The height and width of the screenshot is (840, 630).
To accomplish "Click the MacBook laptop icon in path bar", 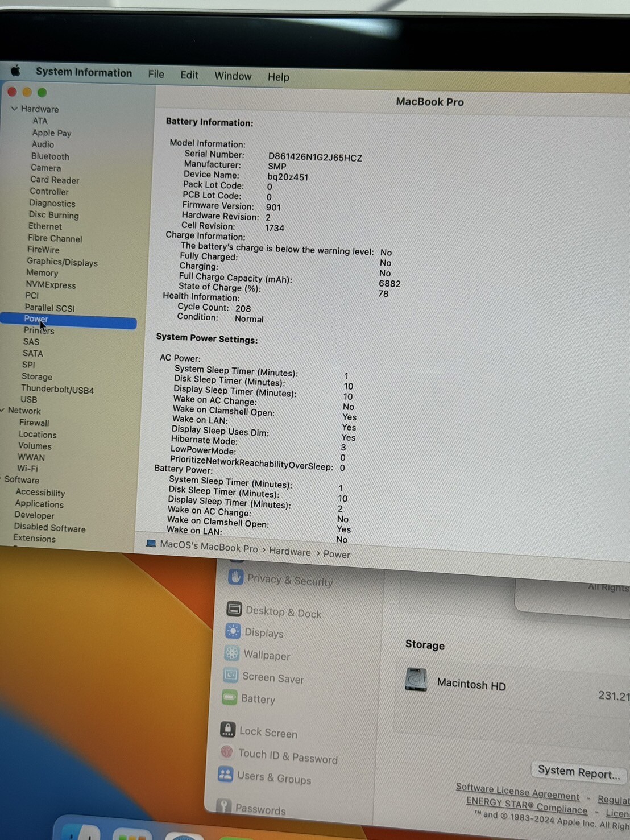I will click(151, 543).
